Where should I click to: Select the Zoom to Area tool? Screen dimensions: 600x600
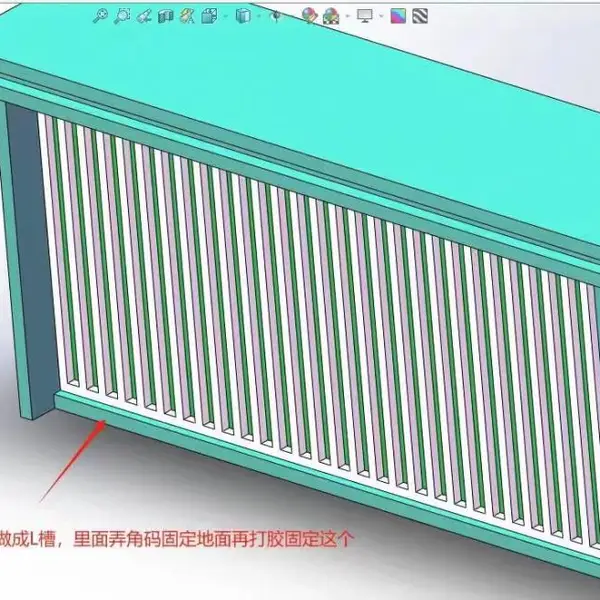coord(122,16)
